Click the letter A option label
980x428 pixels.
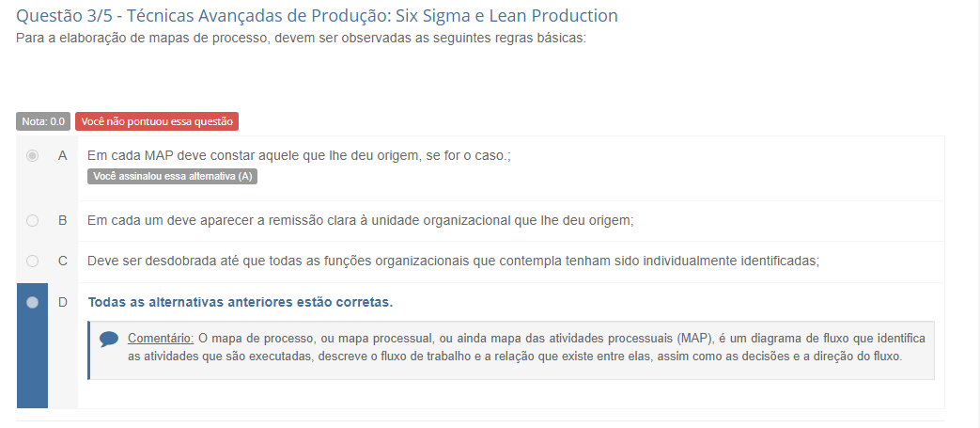[63, 155]
